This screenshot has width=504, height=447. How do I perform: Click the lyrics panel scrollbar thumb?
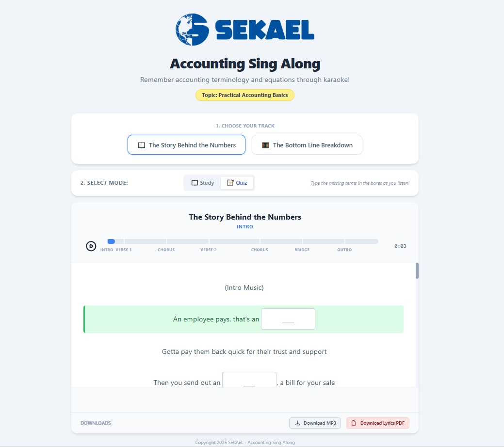417,271
